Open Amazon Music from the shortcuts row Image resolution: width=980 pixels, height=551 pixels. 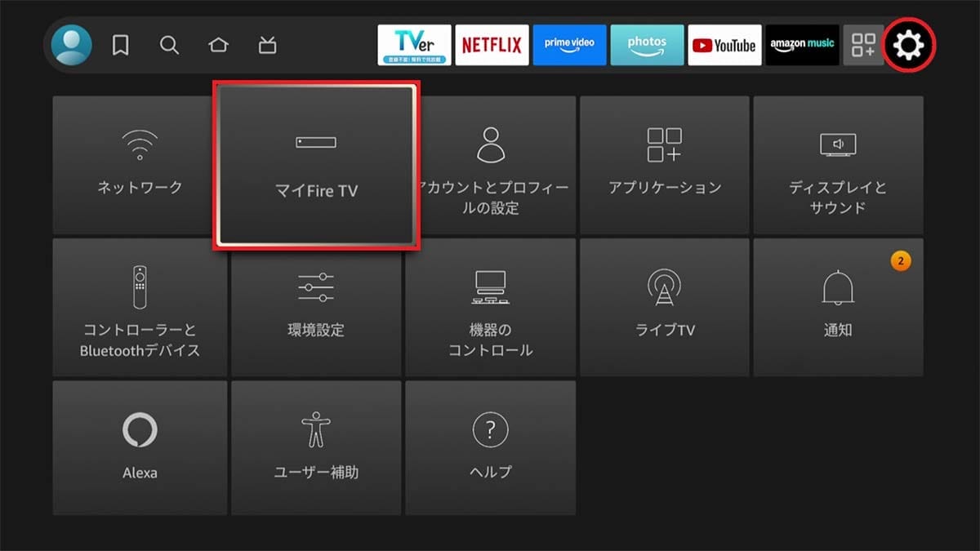[x=802, y=45]
